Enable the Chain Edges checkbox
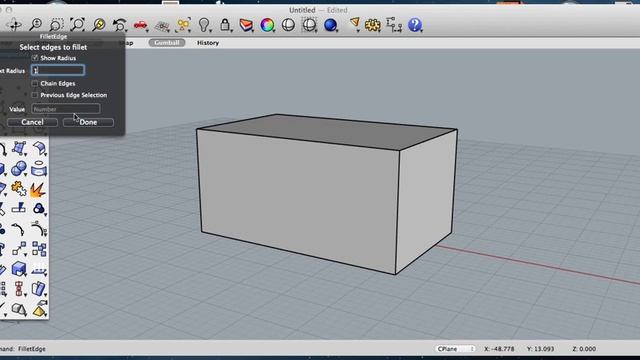Viewport: 640px width, 360px height. click(35, 83)
